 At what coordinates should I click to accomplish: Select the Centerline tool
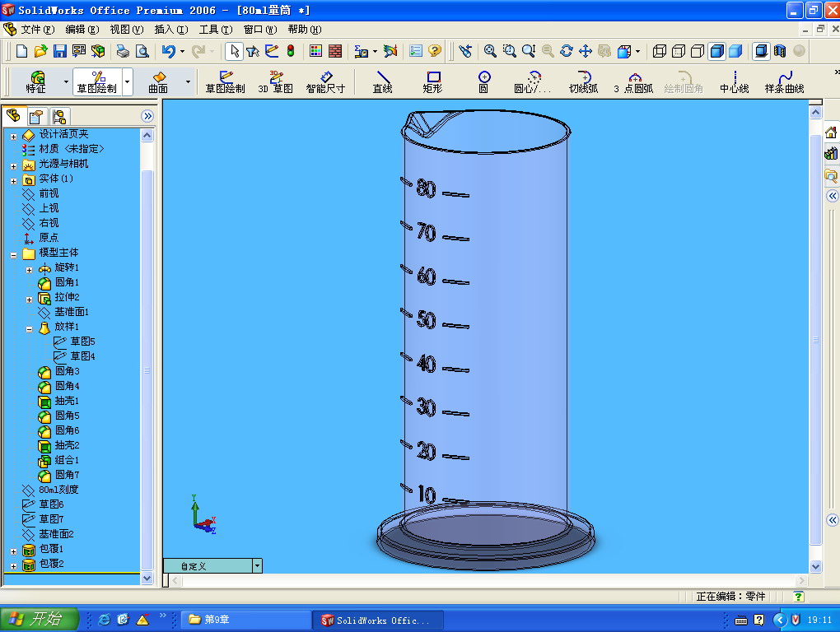click(x=735, y=81)
